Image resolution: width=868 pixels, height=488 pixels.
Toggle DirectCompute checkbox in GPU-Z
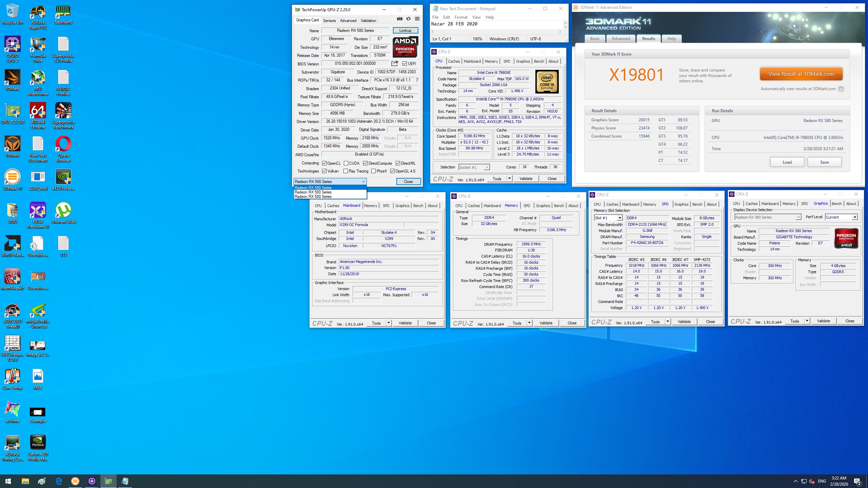click(365, 163)
